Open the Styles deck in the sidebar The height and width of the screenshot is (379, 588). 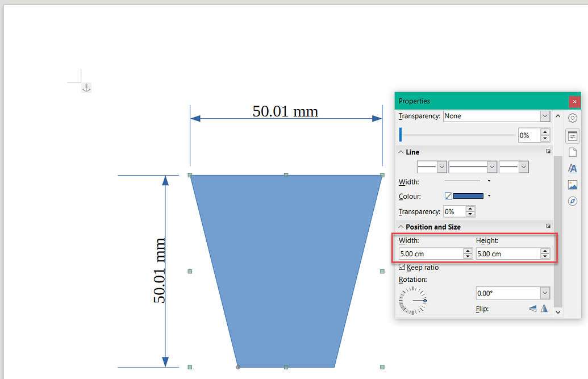[x=572, y=168]
